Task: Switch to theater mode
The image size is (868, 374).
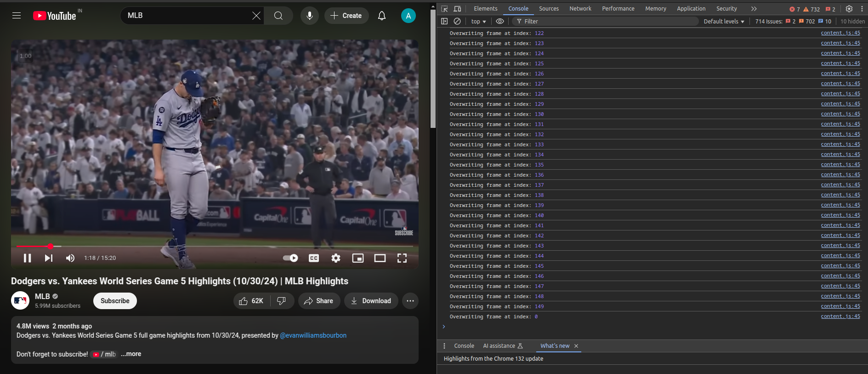Action: (x=380, y=258)
